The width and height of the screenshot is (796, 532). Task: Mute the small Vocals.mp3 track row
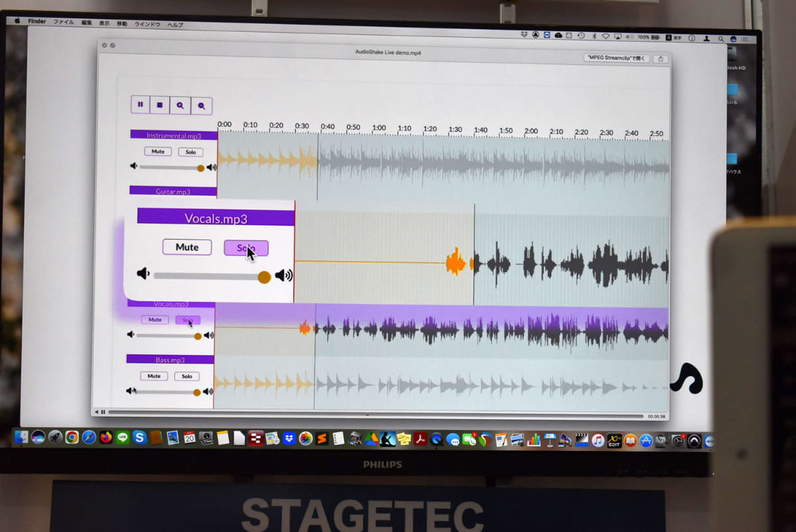click(155, 320)
